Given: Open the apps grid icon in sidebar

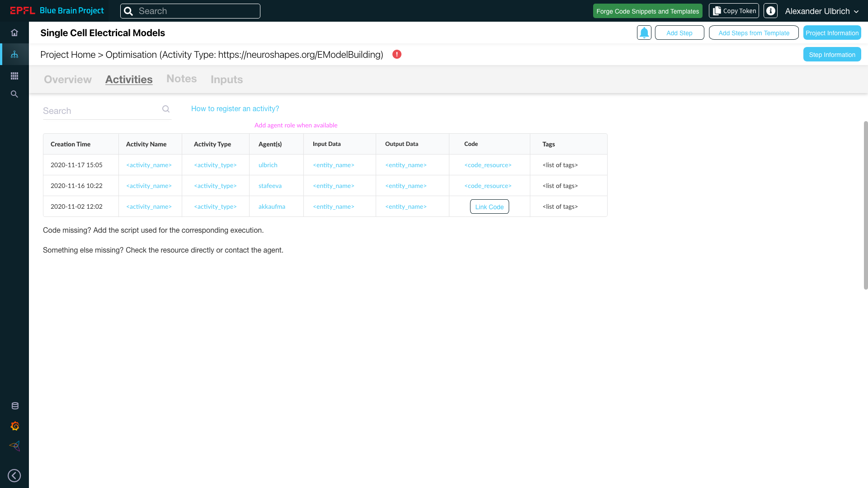Looking at the screenshot, I should pyautogui.click(x=14, y=76).
